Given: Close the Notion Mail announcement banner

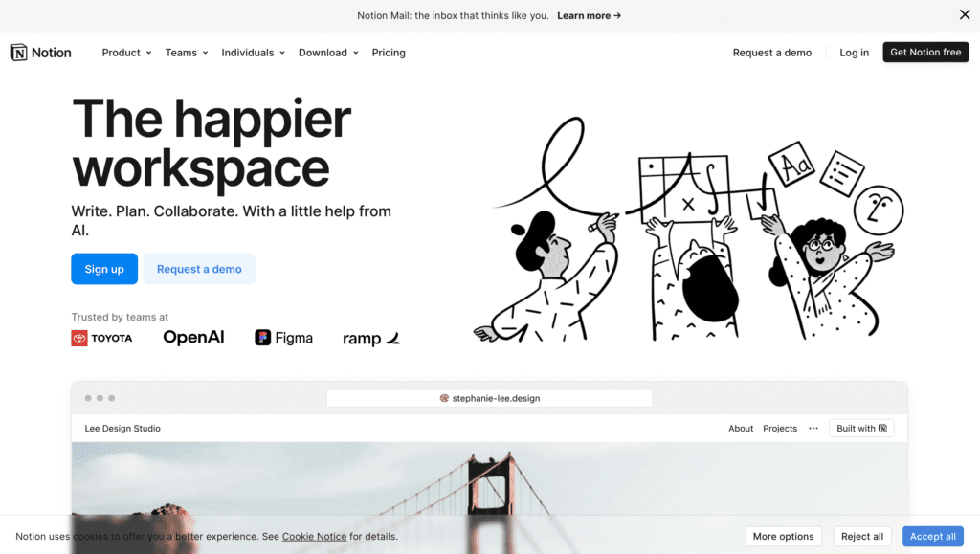Looking at the screenshot, I should click(x=965, y=15).
